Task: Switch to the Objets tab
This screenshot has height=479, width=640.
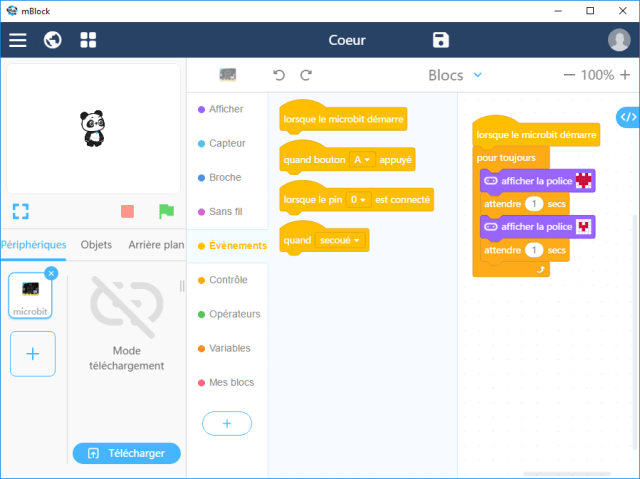Action: (x=96, y=245)
